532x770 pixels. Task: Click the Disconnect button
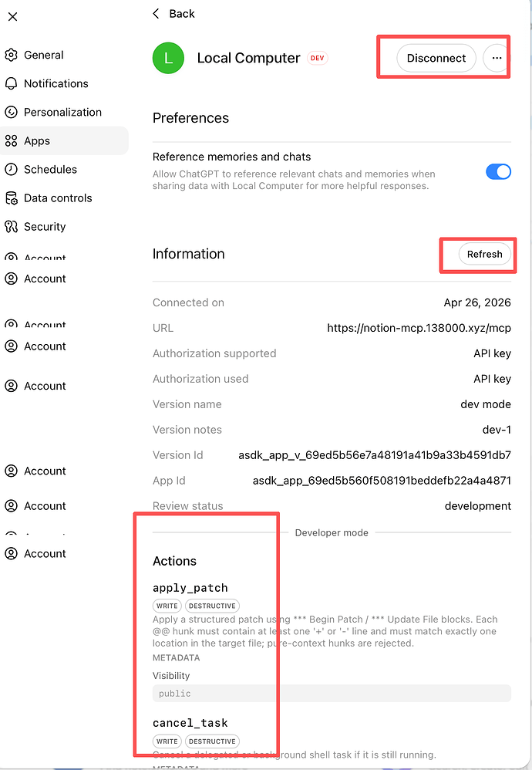tap(436, 58)
